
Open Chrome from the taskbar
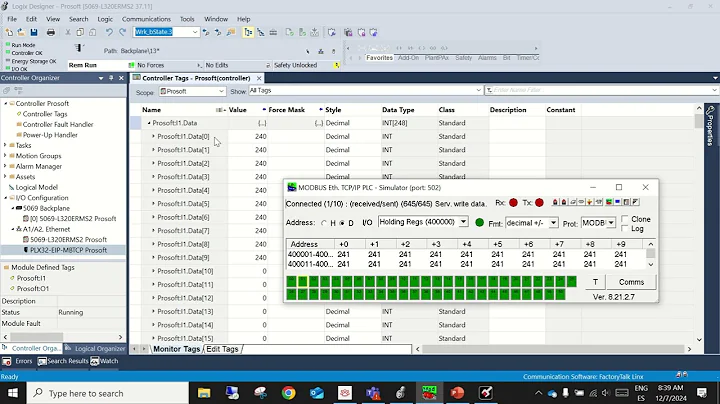pos(288,393)
